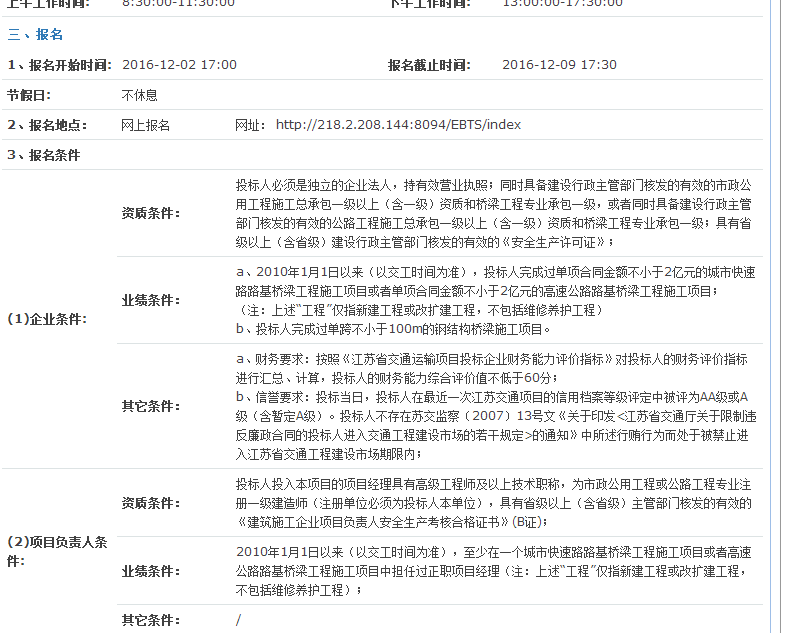This screenshot has height=633, width=785.
Task: Click the registration URL http://218.2.208.144:8094/EBTS/index
Action: pyautogui.click(x=398, y=125)
